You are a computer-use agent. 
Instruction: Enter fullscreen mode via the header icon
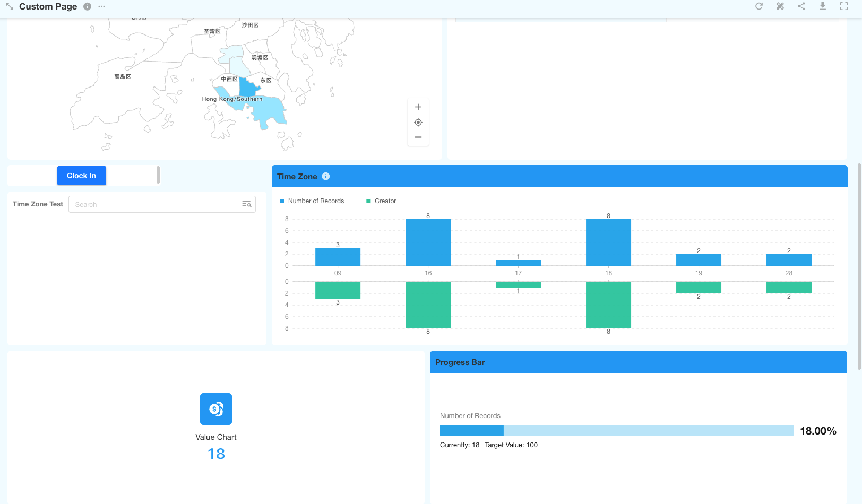click(844, 6)
